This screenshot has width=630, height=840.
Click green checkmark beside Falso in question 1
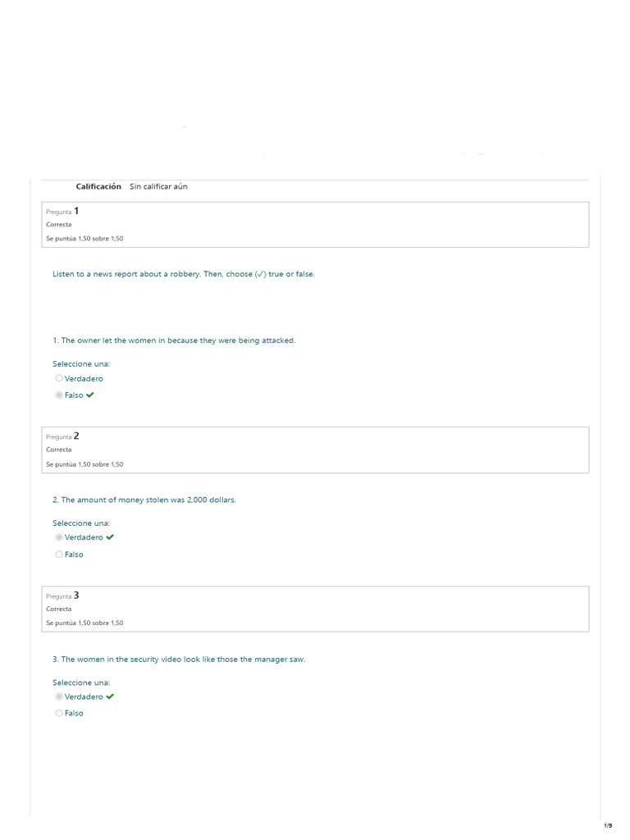pyautogui.click(x=90, y=395)
